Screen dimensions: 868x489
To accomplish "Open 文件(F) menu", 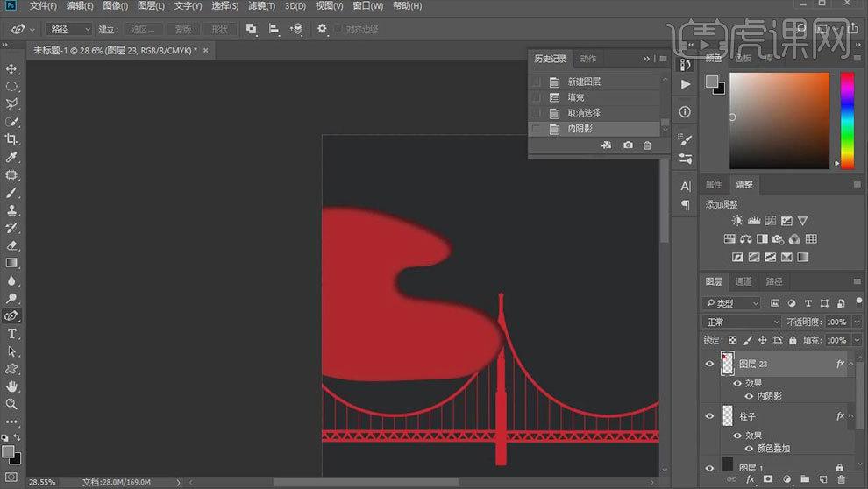I will pos(43,5).
